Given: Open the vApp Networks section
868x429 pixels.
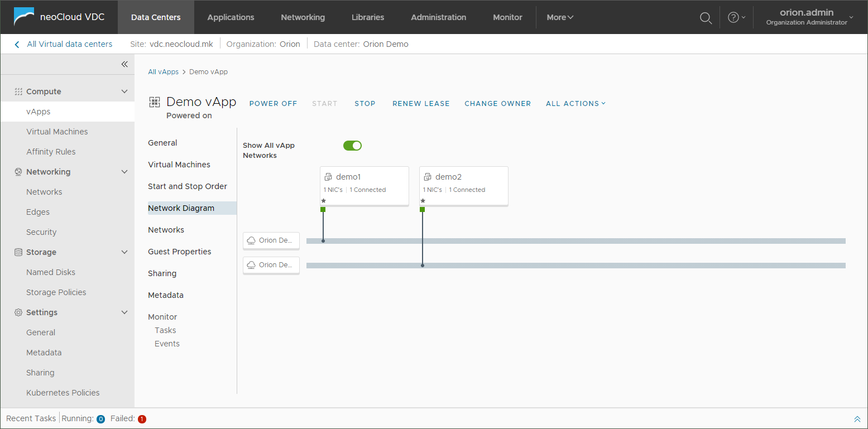Looking at the screenshot, I should pyautogui.click(x=166, y=230).
